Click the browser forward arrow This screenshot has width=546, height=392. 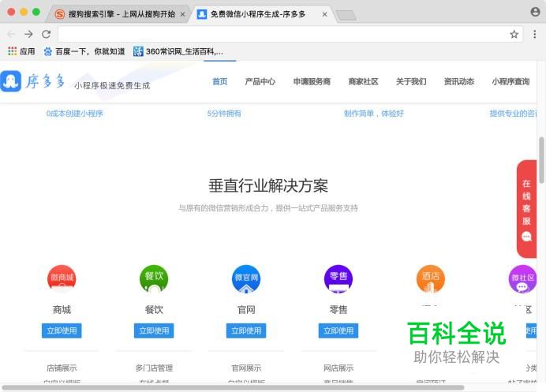28,34
